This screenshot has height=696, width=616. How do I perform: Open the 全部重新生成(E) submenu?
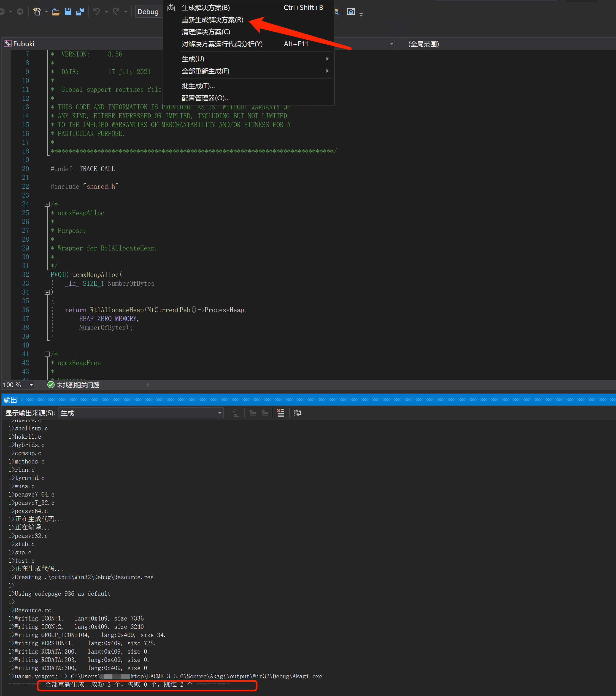[x=248, y=71]
